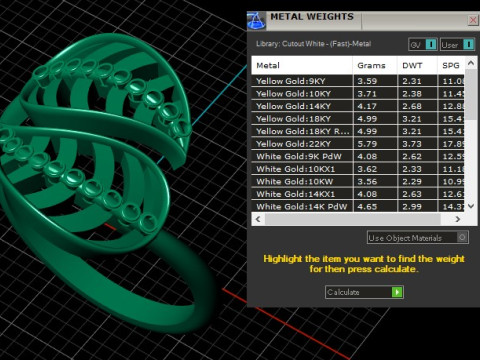Select the Yellow Gold:22KY row
Viewport: 480px width, 360px height.
358,144
